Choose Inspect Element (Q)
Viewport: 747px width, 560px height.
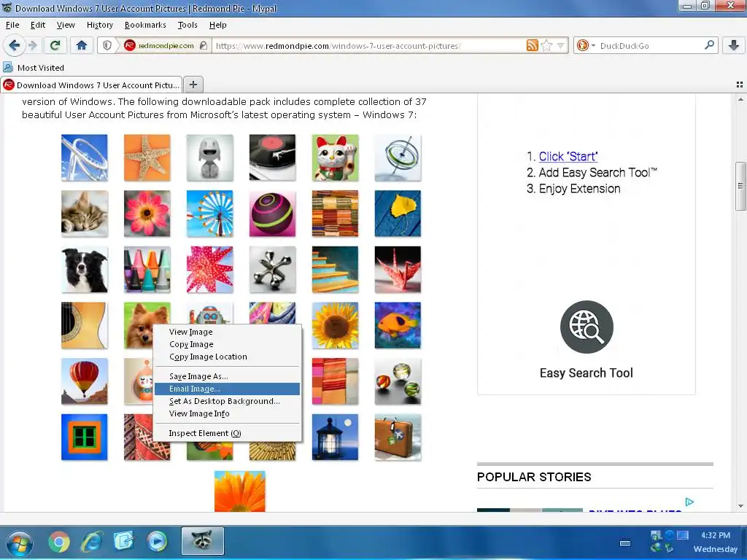(x=228, y=433)
